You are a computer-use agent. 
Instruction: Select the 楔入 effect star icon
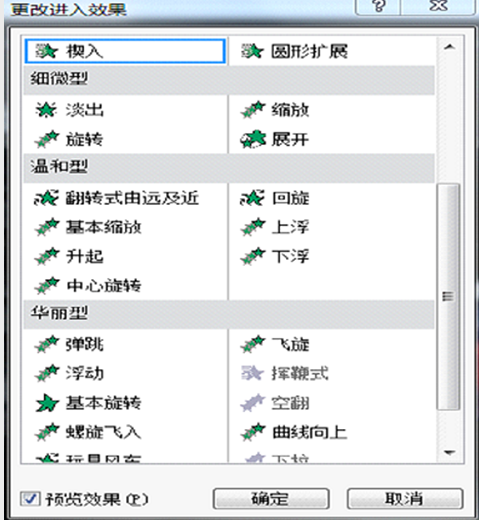tap(46, 51)
